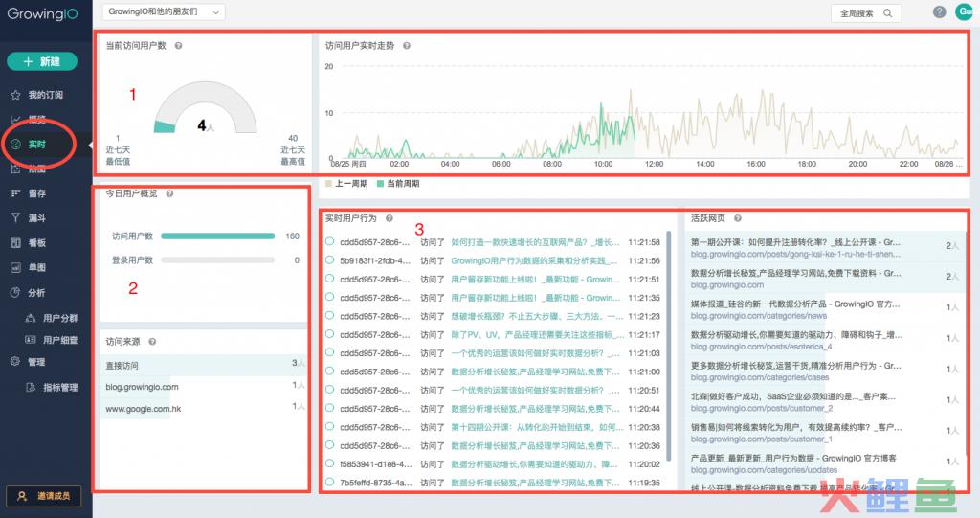Toggle the 当前周期 legend series
Screen dimensions: 980x518
click(398, 184)
